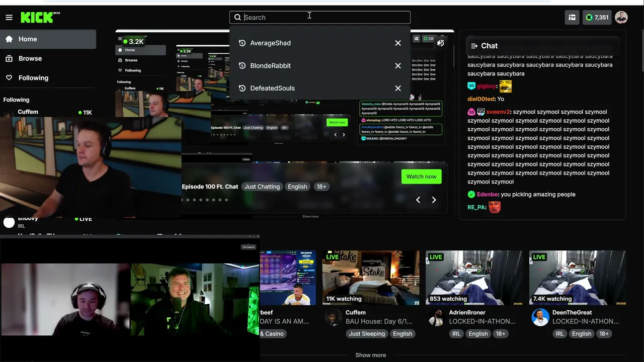
Task: Remove AverageShad from search history
Action: 398,43
